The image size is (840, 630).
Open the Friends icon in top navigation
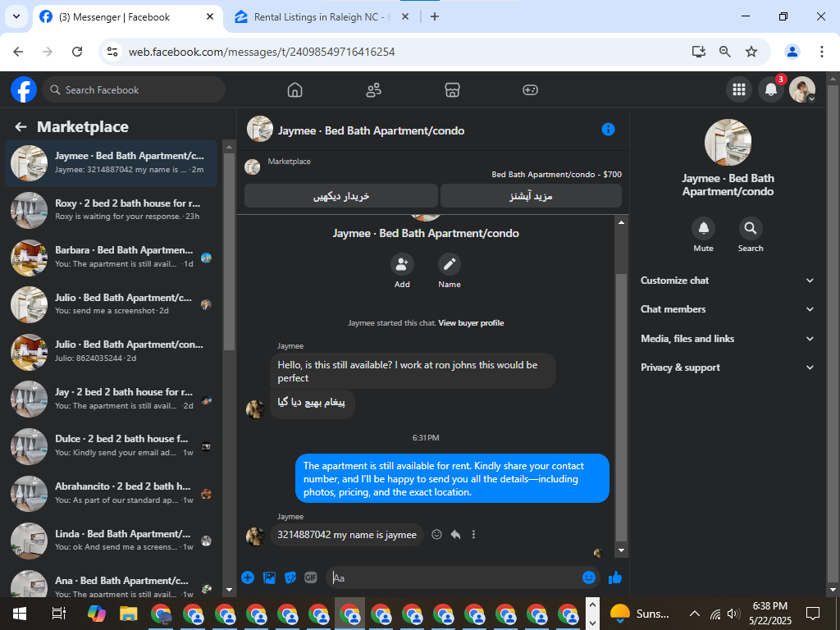coord(373,90)
